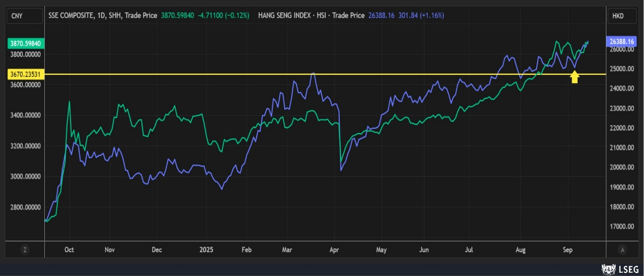The width and height of the screenshot is (644, 276).
Task: Click the 17000.00 right axis label
Action: coord(622,226)
